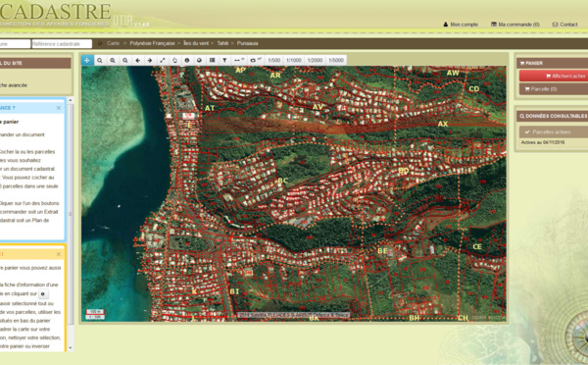The width and height of the screenshot is (588, 365).
Task: Click the CD section label on map
Action: point(474,89)
